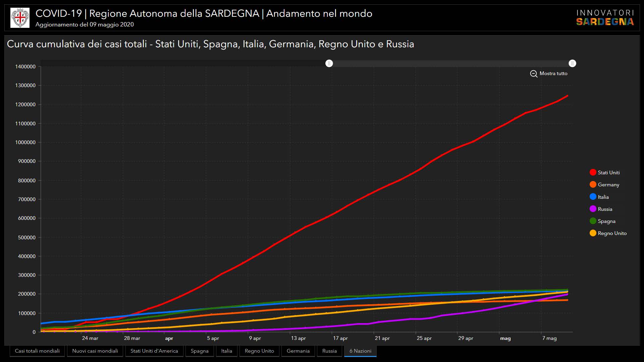The height and width of the screenshot is (362, 644).
Task: Toggle Spagna green legend marker
Action: [593, 221]
